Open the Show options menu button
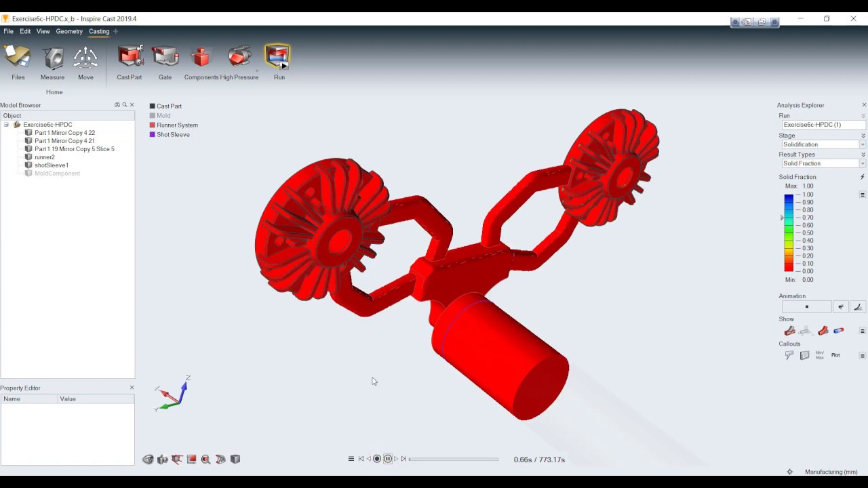The width and height of the screenshot is (868, 488). pyautogui.click(x=863, y=331)
